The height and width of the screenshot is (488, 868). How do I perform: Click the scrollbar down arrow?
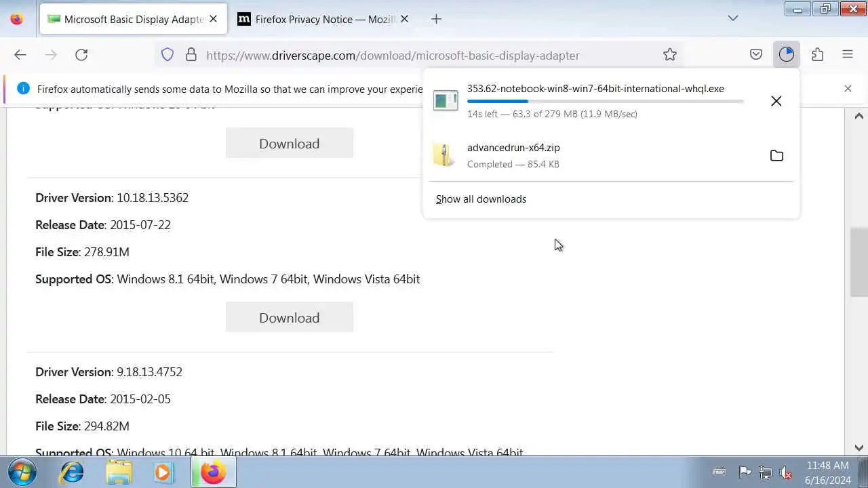[859, 447]
